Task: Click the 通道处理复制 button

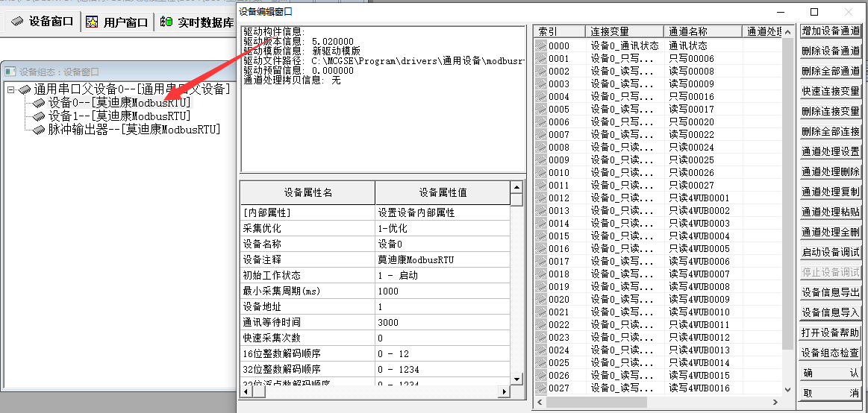Action: coord(831,192)
